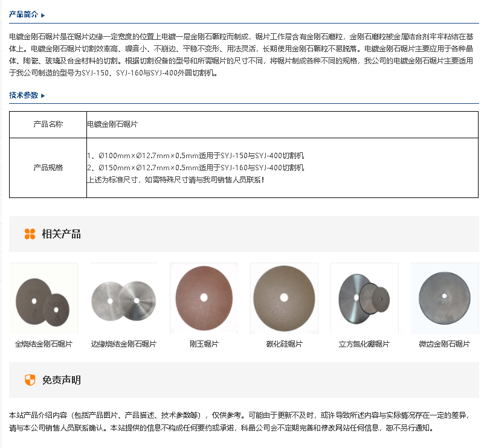The width and height of the screenshot is (487, 448).
Task: Click the orange icon beside 相关产品
Action: (x=30, y=234)
